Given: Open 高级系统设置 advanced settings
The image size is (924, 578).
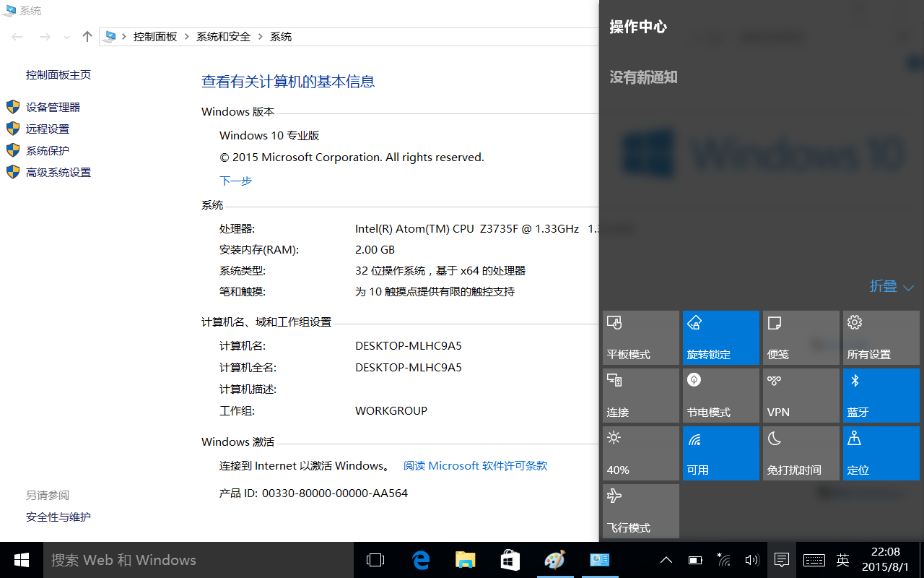Looking at the screenshot, I should click(x=58, y=173).
